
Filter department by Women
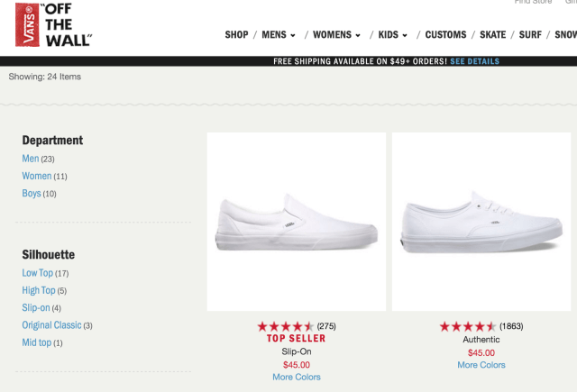click(37, 176)
